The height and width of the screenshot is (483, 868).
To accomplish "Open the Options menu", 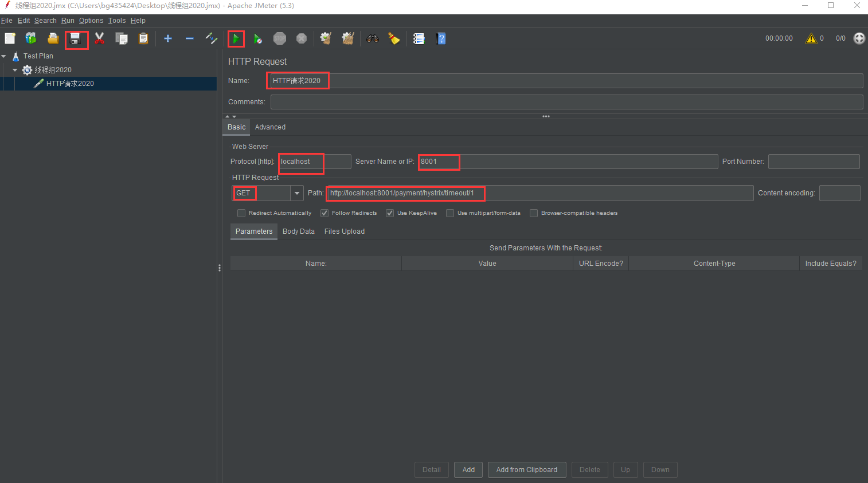I will 91,21.
